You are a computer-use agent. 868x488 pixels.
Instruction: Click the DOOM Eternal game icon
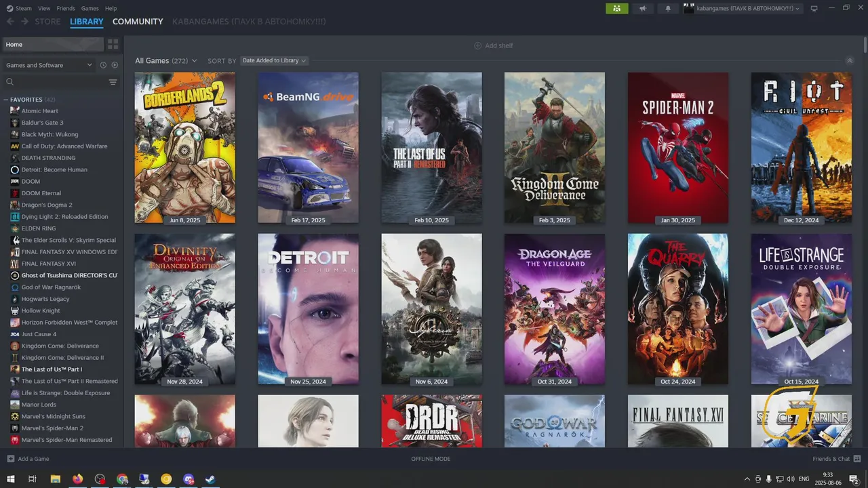point(14,193)
